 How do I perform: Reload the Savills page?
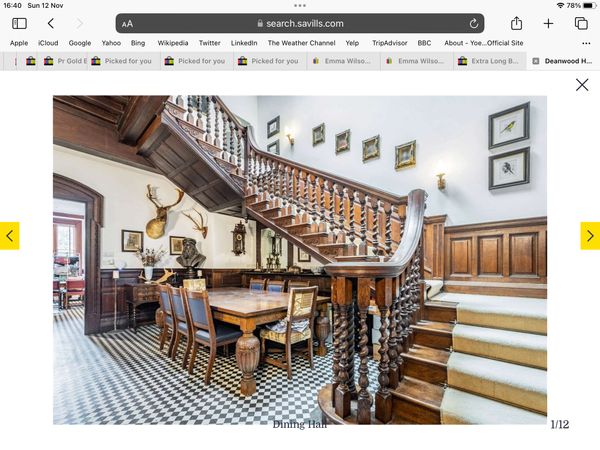[x=473, y=23]
